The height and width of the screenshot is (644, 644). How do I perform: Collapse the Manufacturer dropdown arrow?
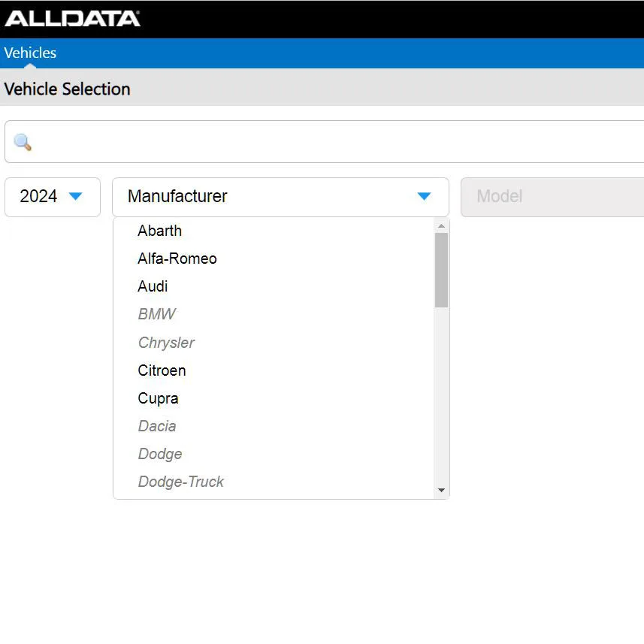[x=424, y=197]
